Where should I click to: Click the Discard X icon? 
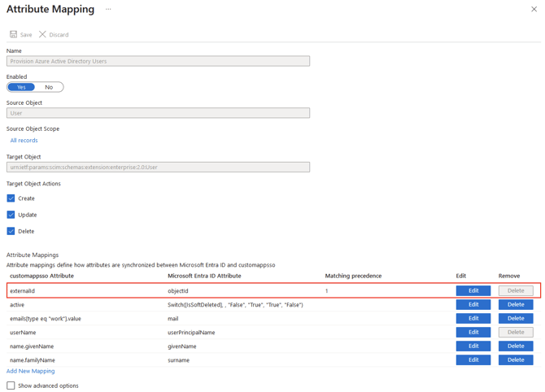coord(43,34)
